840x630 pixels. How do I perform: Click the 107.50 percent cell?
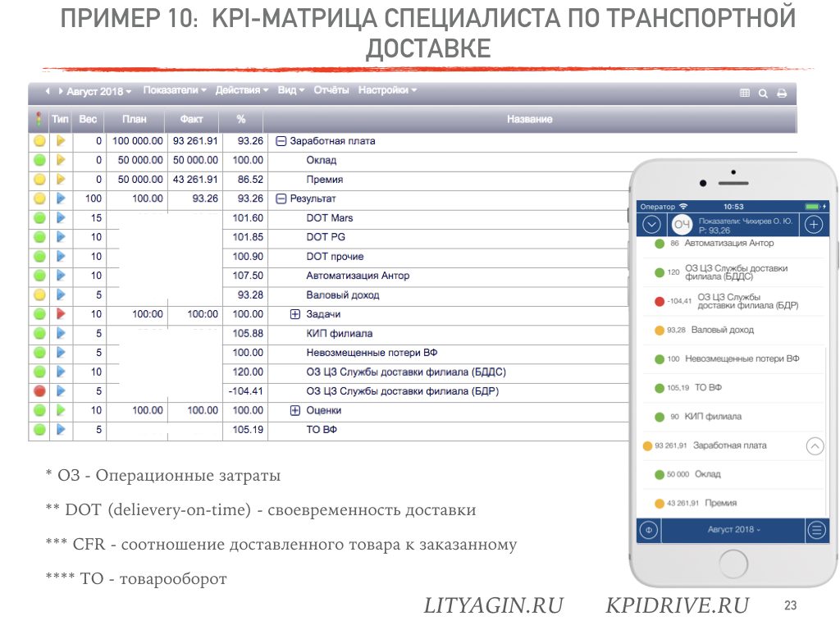[x=246, y=276]
